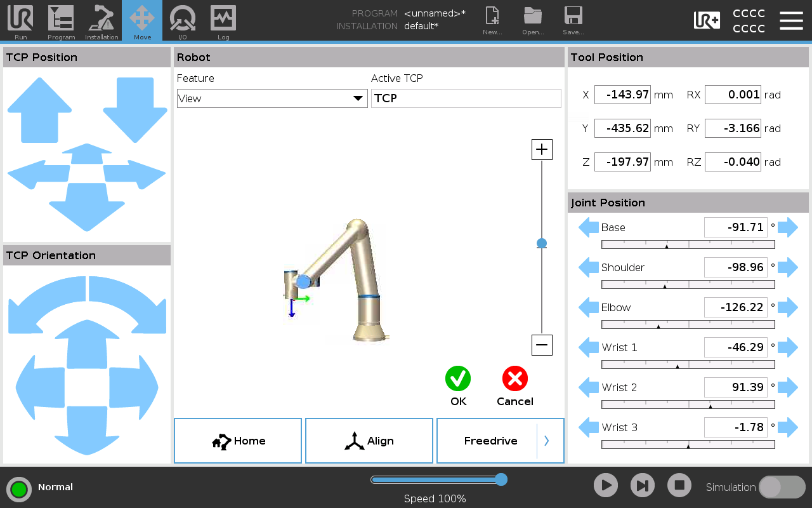The image size is (812, 508).
Task: Increase Elbow joint with right arrow
Action: click(788, 307)
